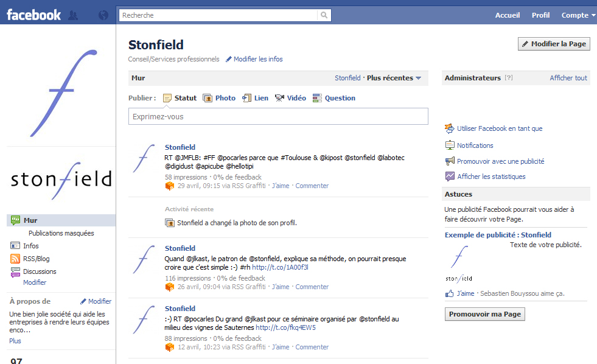Expand Plus in À propos de
Viewport: 597px width, 364px height.
click(15, 341)
